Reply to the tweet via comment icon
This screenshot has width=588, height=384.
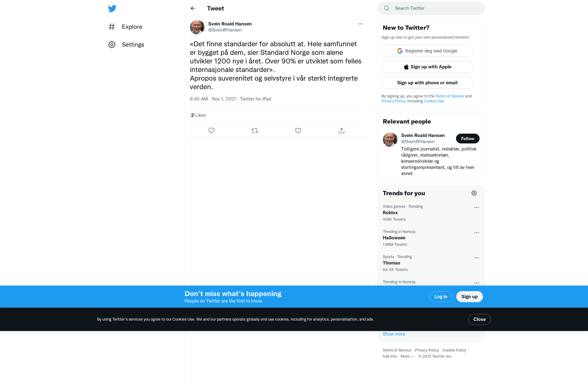[211, 131]
